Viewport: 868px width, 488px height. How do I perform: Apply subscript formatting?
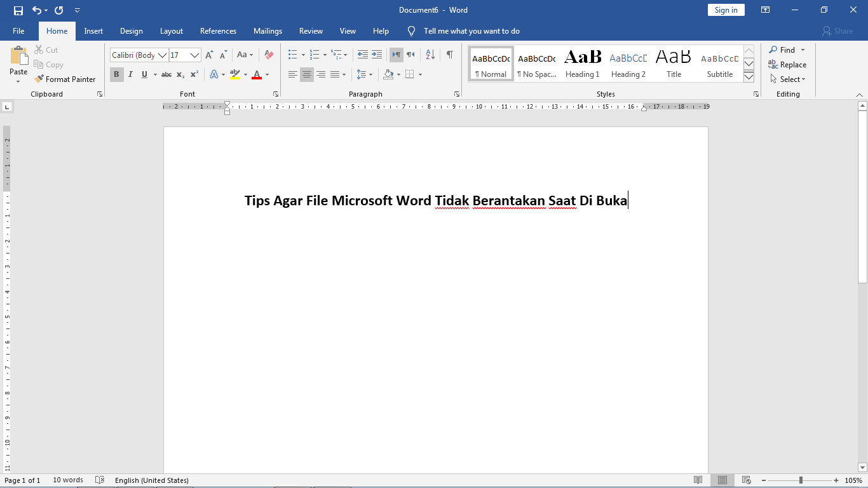coord(179,74)
